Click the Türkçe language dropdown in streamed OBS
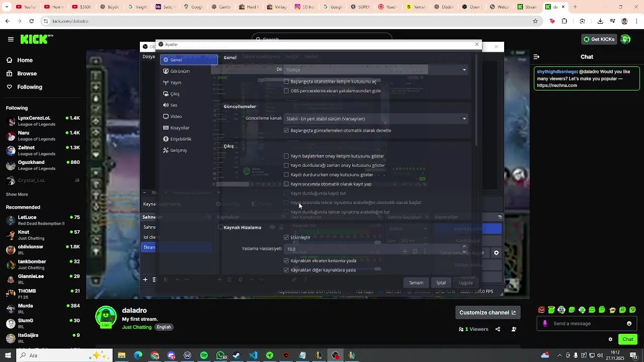Image resolution: width=644 pixels, height=362 pixels. coord(376,70)
